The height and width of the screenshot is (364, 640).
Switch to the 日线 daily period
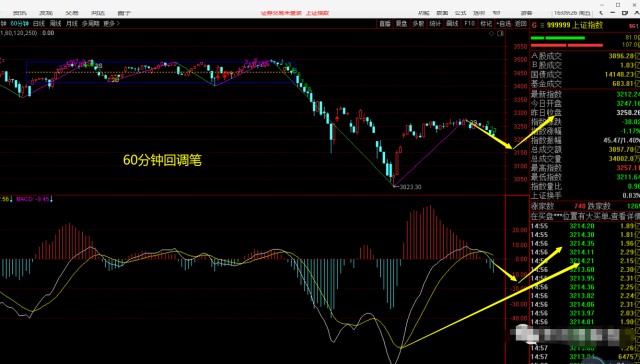[x=39, y=24]
